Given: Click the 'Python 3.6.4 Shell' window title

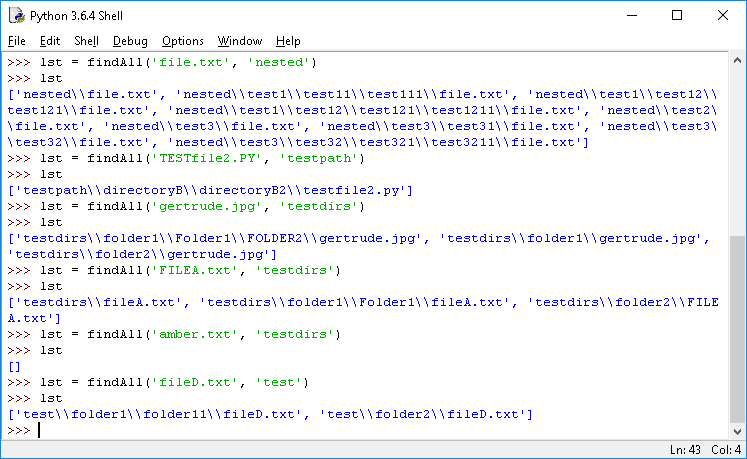Looking at the screenshot, I should pos(76,16).
